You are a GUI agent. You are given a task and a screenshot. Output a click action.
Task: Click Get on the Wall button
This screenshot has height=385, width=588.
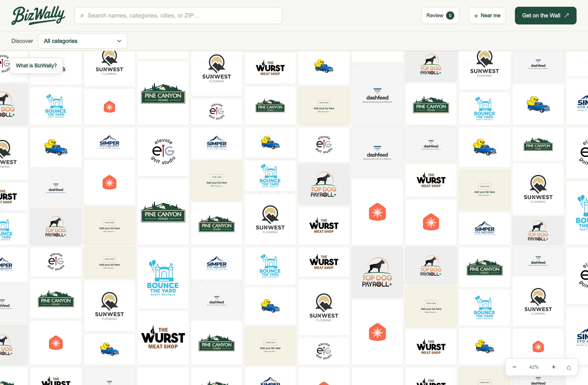[x=546, y=15]
